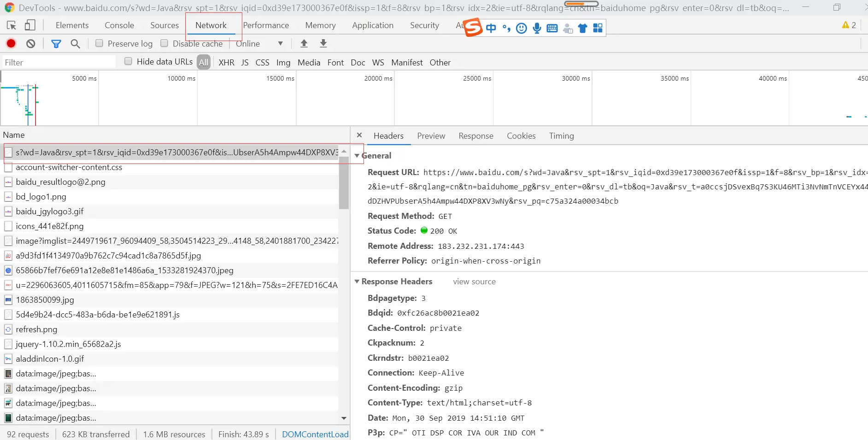Select the Headers tab of request
Screen dimensions: 868x440
click(x=388, y=136)
